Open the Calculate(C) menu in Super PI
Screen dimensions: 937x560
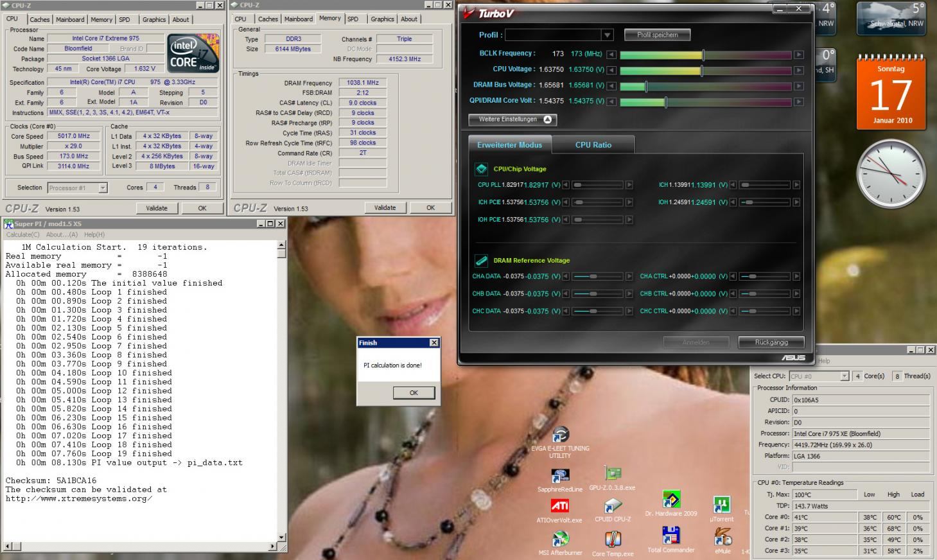pyautogui.click(x=23, y=234)
